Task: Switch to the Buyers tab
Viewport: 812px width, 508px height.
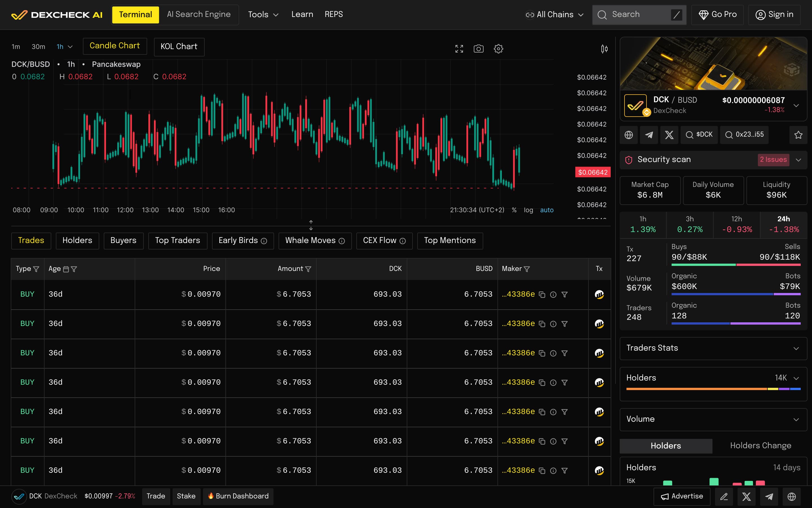Action: tap(123, 240)
